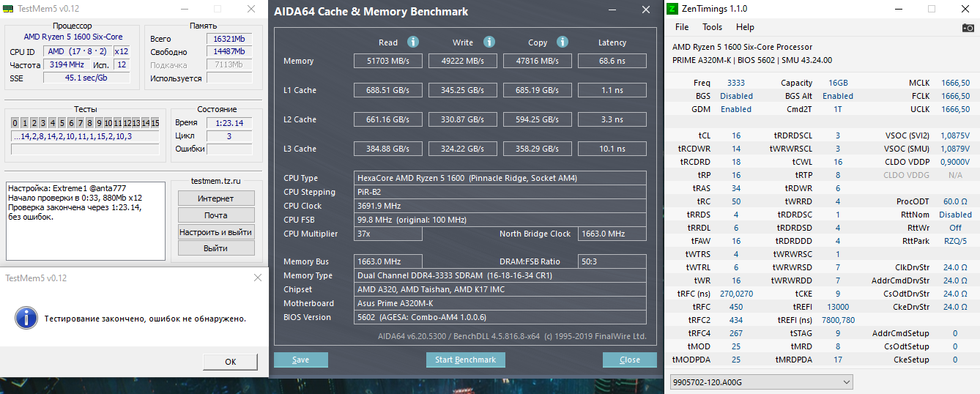Click the Write column info icon
This screenshot has width=980, height=394.
[x=489, y=42]
